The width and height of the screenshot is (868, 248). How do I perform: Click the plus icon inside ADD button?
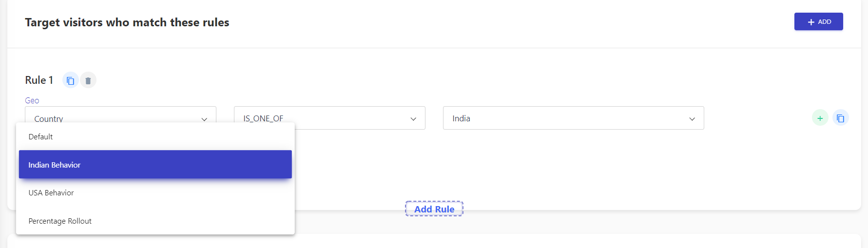(x=811, y=22)
